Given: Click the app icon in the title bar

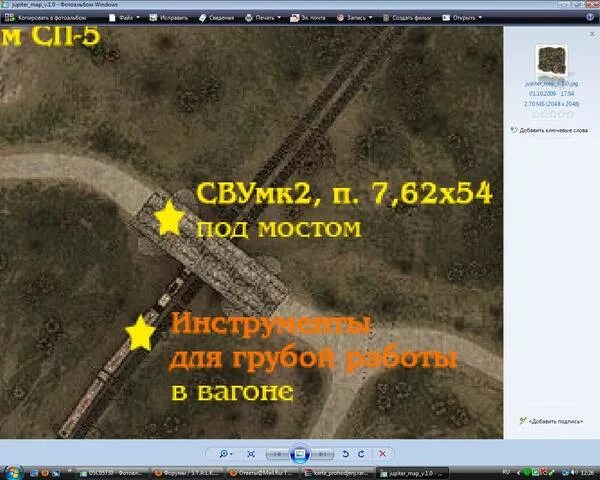Looking at the screenshot, I should click(5, 4).
